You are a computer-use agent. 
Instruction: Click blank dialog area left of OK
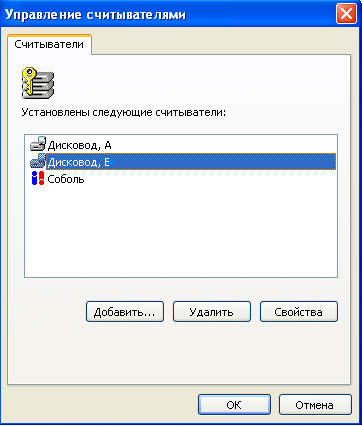100,405
